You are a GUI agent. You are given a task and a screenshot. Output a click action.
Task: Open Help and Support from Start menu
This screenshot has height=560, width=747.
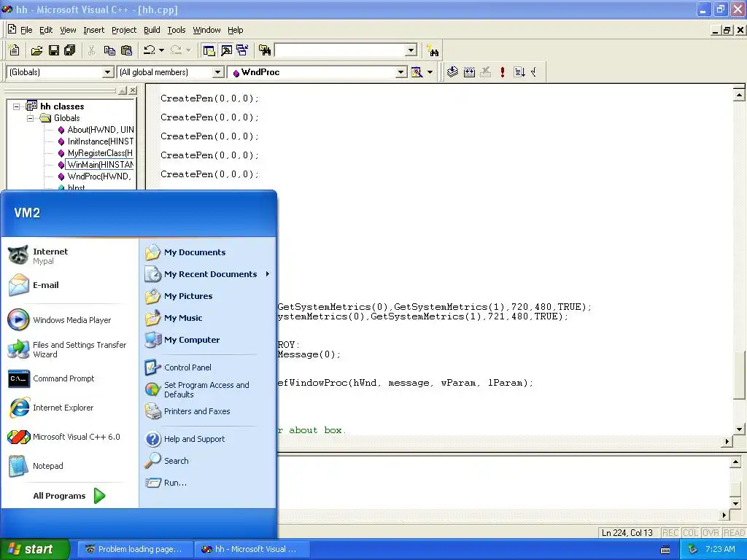pos(194,438)
